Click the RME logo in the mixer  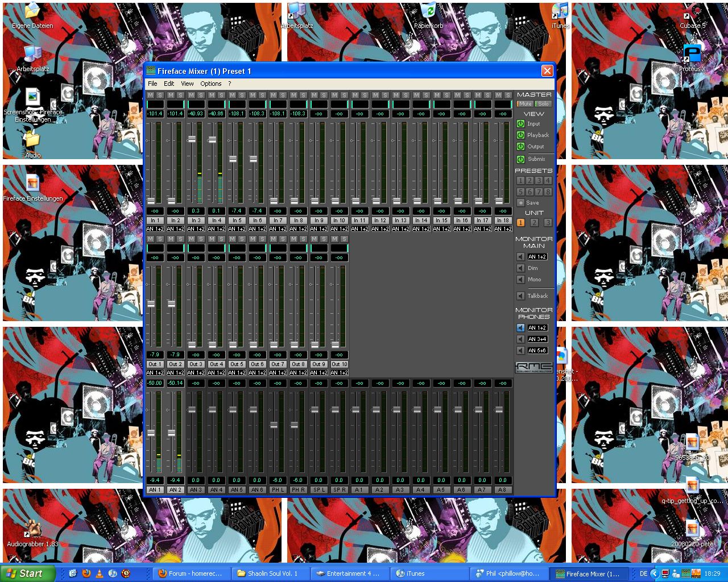click(x=534, y=367)
